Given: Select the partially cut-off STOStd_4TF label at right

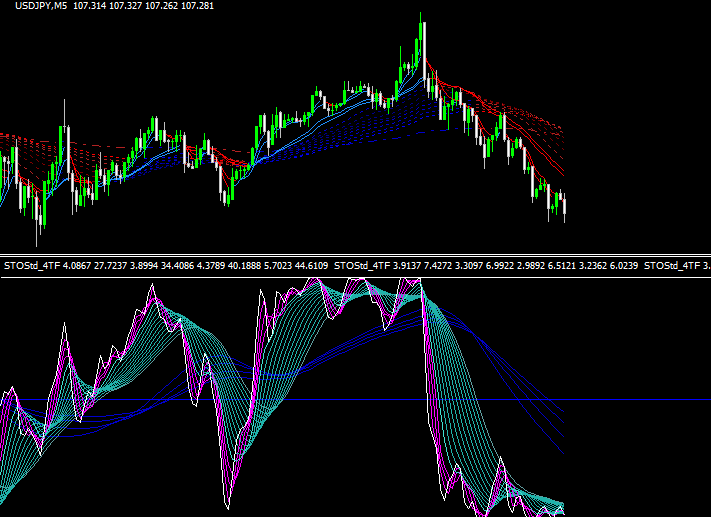Looking at the screenshot, I should (x=675, y=266).
